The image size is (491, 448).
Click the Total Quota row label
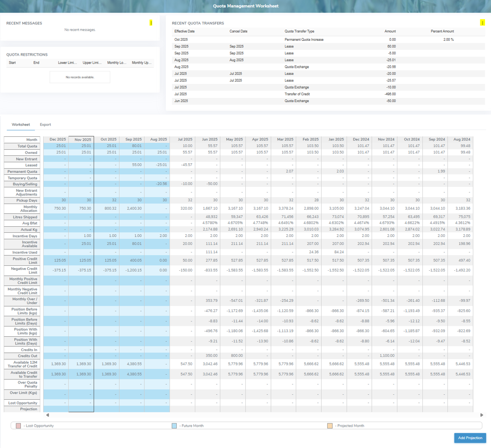pos(22,146)
